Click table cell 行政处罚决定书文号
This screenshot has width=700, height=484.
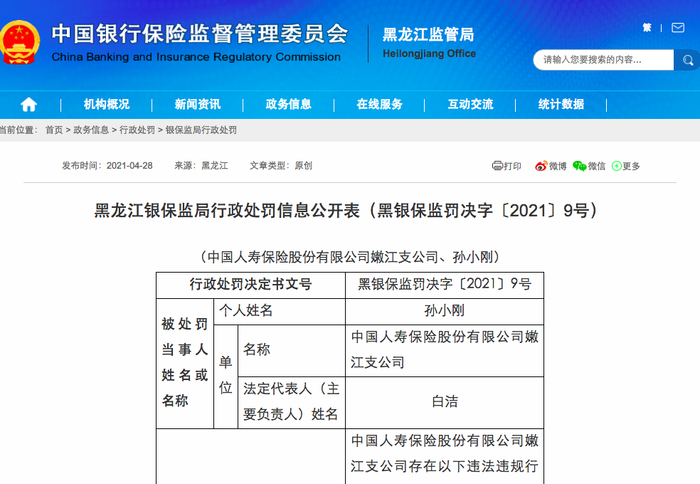(251, 284)
